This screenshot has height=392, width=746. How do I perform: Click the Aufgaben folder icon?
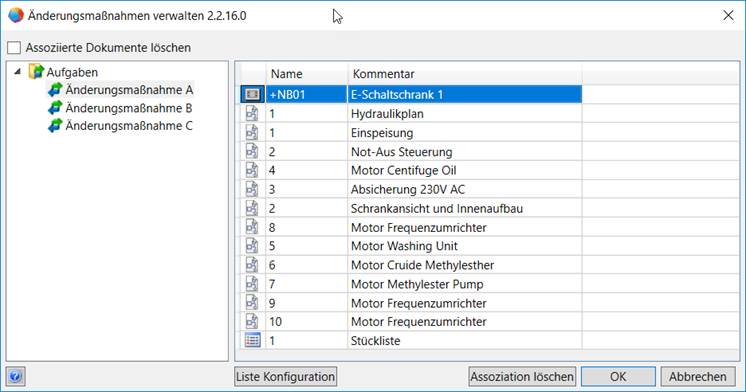pos(36,71)
